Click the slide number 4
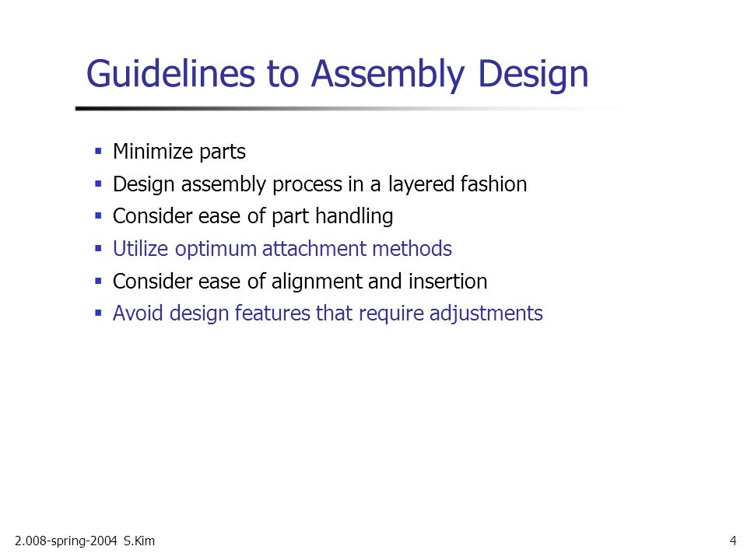747x560 pixels. click(x=733, y=541)
